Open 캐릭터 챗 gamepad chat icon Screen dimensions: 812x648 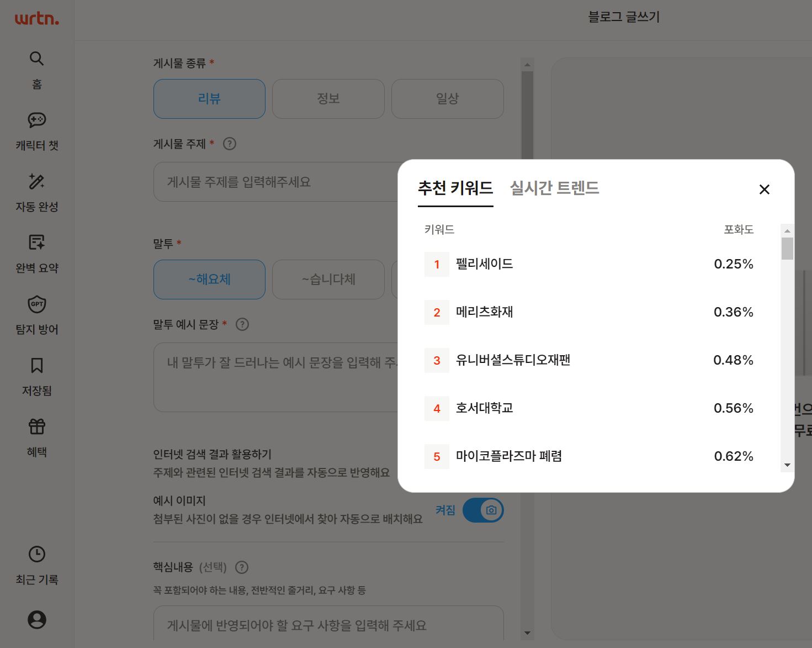tap(36, 120)
